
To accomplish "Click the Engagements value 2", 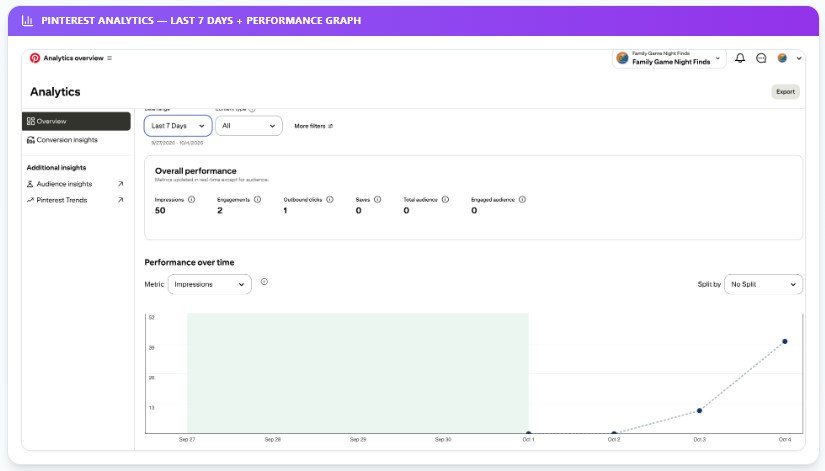I will (x=219, y=211).
